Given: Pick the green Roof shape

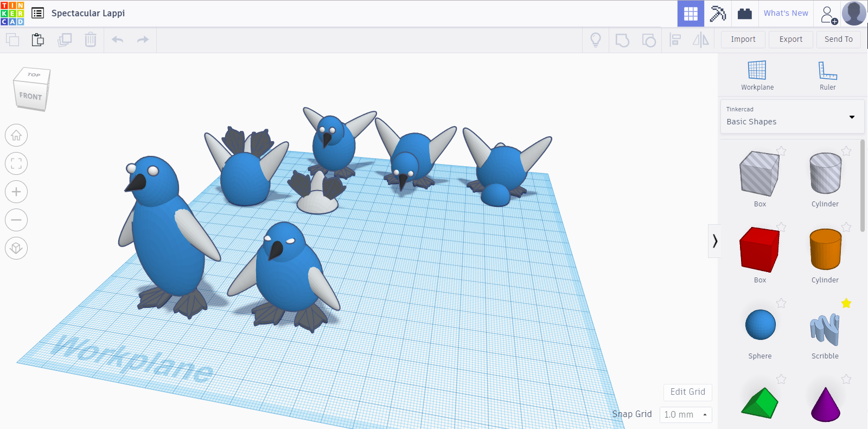Looking at the screenshot, I should point(759,402).
